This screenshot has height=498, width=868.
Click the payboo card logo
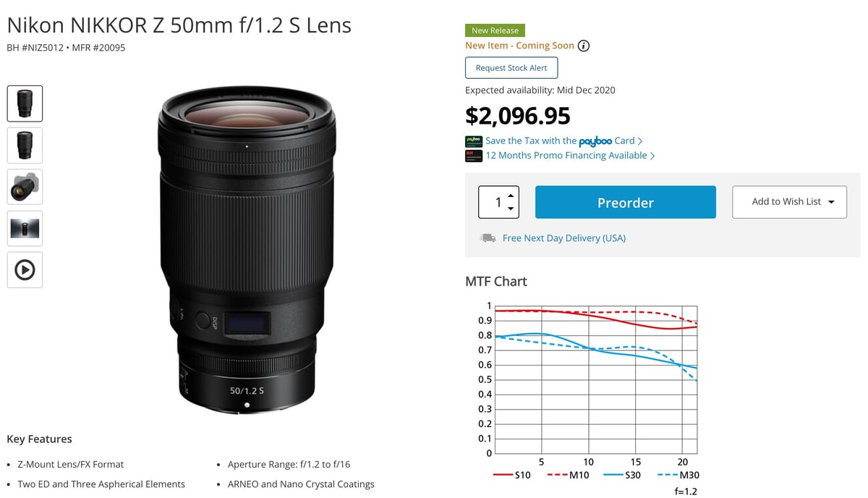[x=473, y=141]
